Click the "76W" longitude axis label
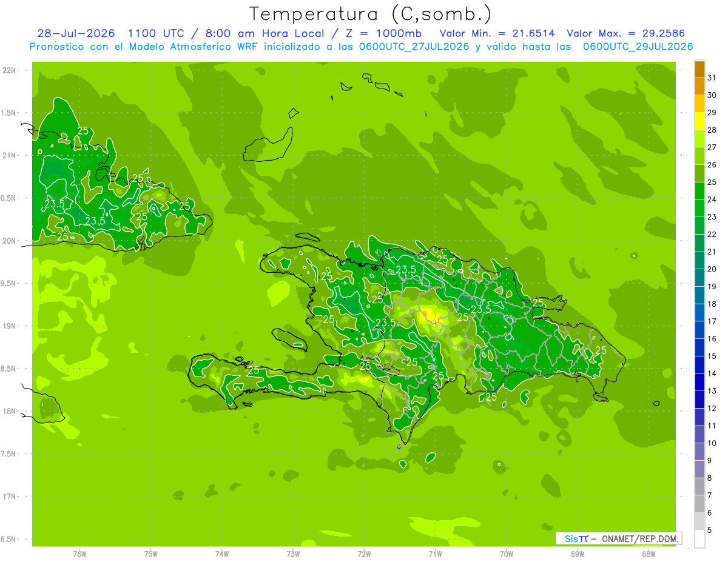This screenshot has width=728, height=562. click(x=79, y=554)
